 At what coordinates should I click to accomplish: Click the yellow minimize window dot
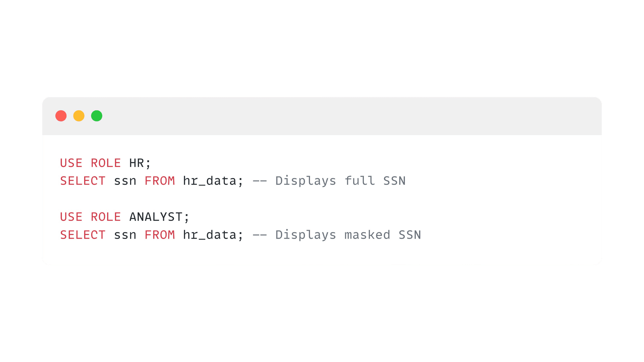(79, 116)
